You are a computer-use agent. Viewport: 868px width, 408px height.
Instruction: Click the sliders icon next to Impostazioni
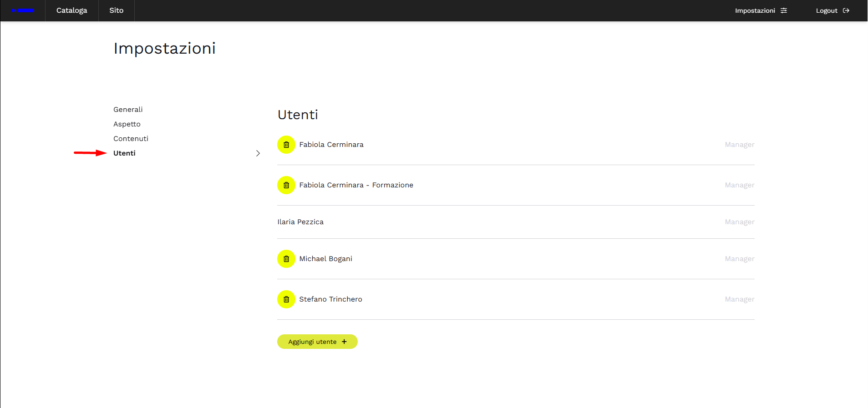[x=784, y=10]
